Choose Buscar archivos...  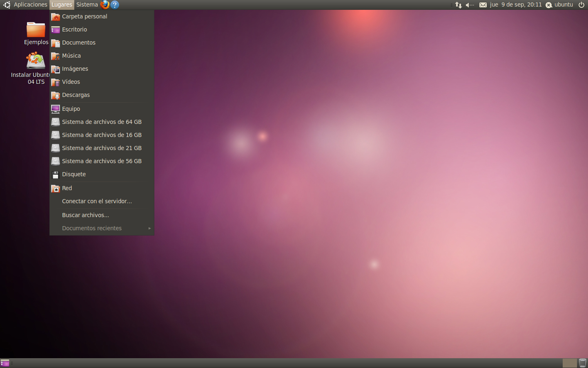(x=102, y=215)
